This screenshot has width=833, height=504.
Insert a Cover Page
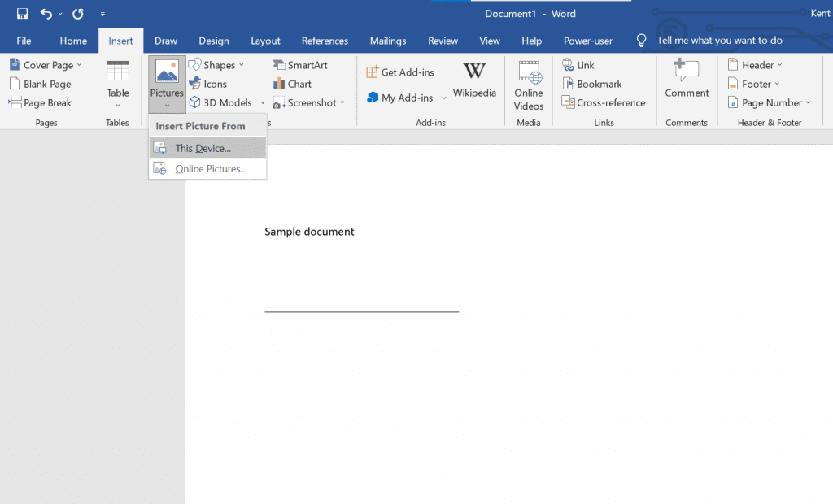43,64
